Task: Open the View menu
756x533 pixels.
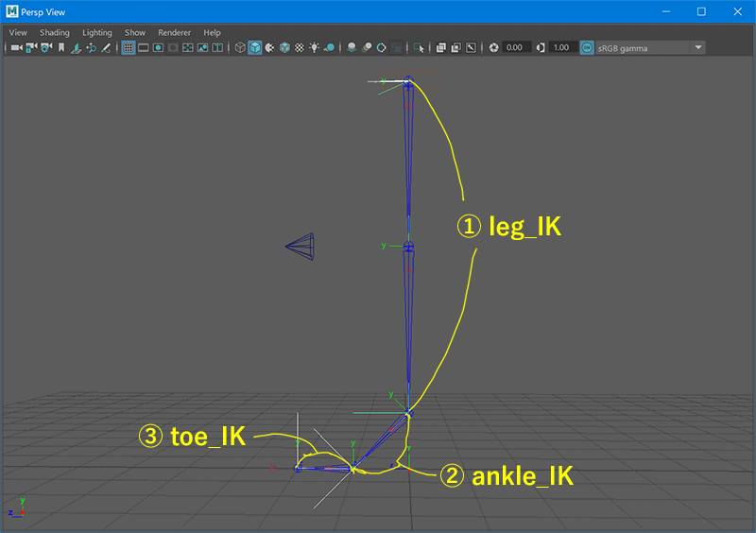Action: pos(18,33)
